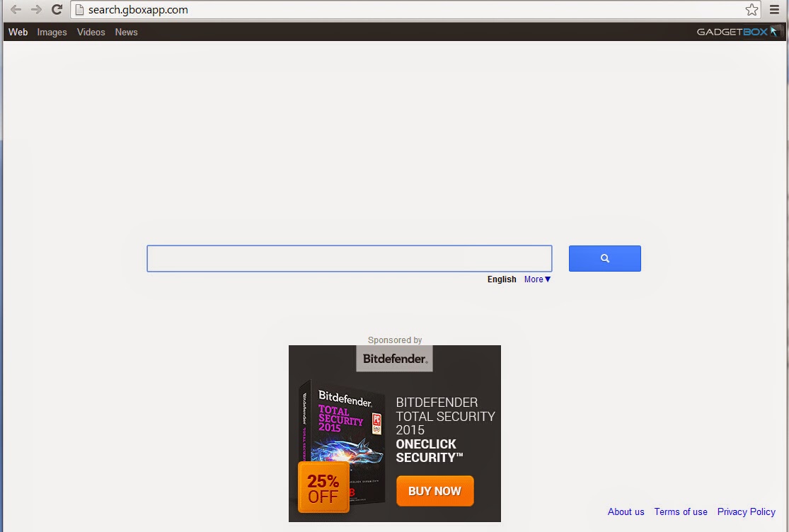Click the address bar showing search.gboxapp.com
This screenshot has width=789, height=532.
(x=415, y=10)
